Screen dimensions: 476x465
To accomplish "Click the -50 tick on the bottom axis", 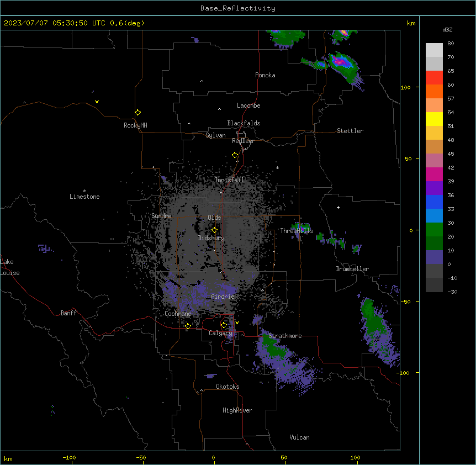I will (141, 457).
